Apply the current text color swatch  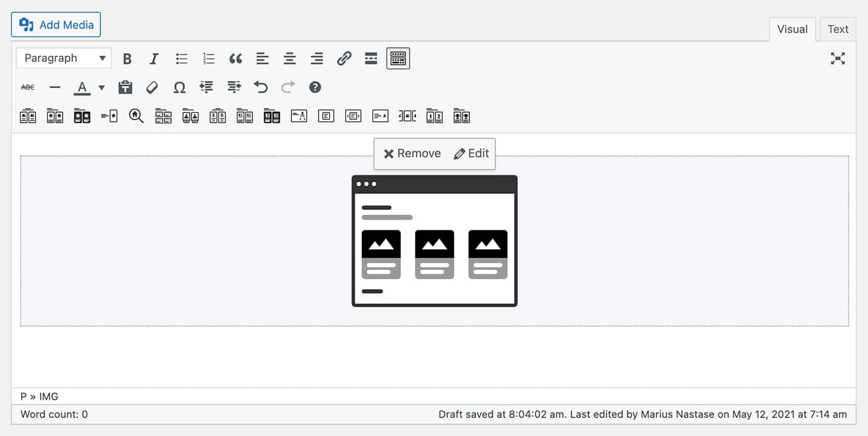point(82,87)
